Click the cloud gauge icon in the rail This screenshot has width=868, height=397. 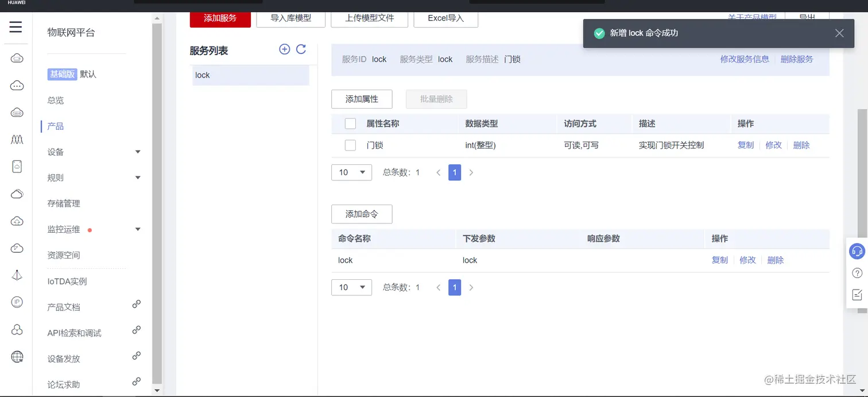(17, 248)
